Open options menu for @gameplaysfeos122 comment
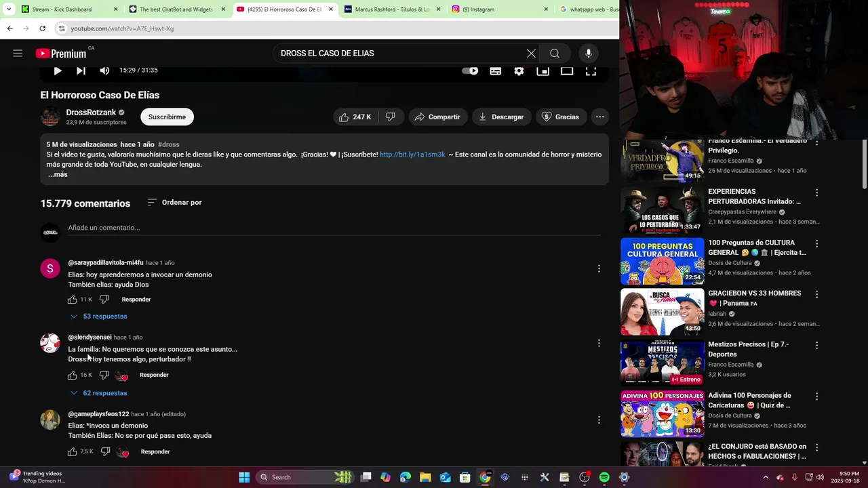Image resolution: width=868 pixels, height=488 pixels. 599,420
